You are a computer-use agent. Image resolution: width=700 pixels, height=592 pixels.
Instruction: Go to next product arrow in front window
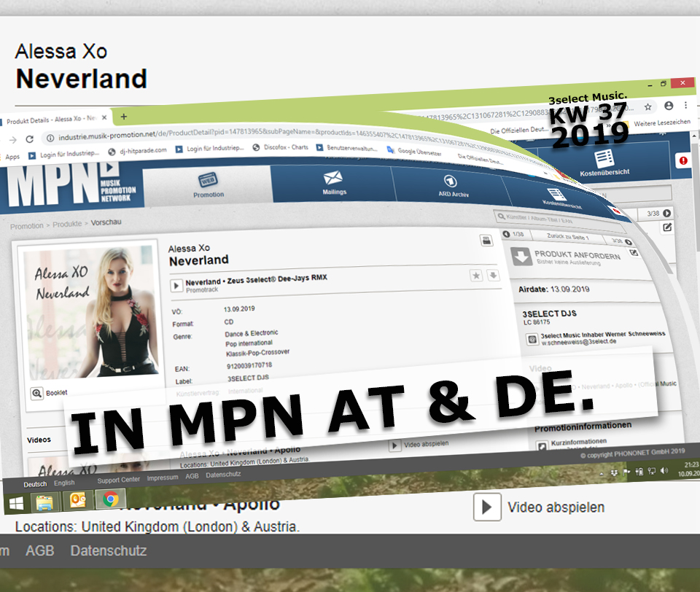tap(628, 242)
